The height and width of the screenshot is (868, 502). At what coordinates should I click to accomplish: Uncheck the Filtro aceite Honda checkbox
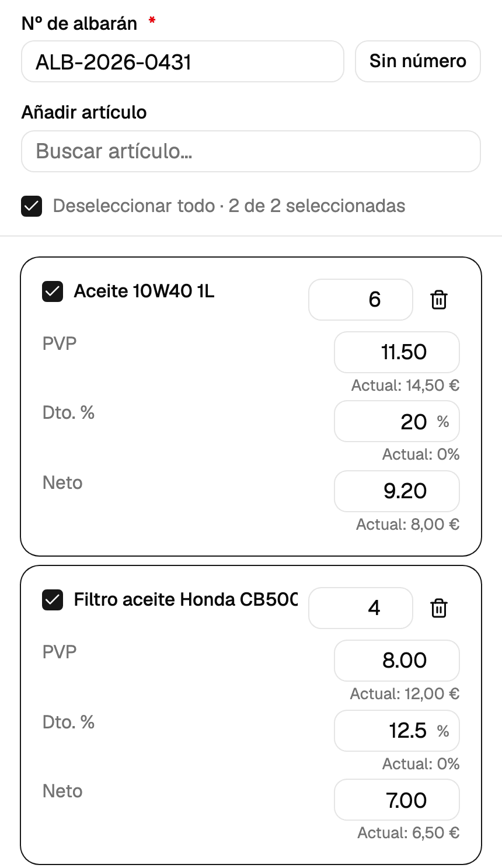point(53,599)
